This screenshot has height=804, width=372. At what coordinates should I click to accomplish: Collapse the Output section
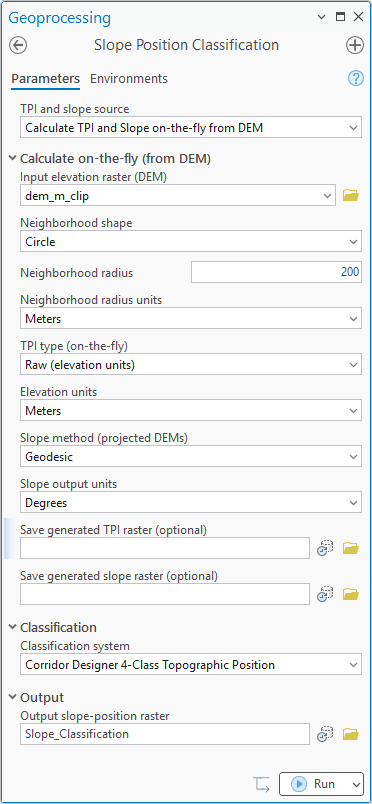coord(13,697)
